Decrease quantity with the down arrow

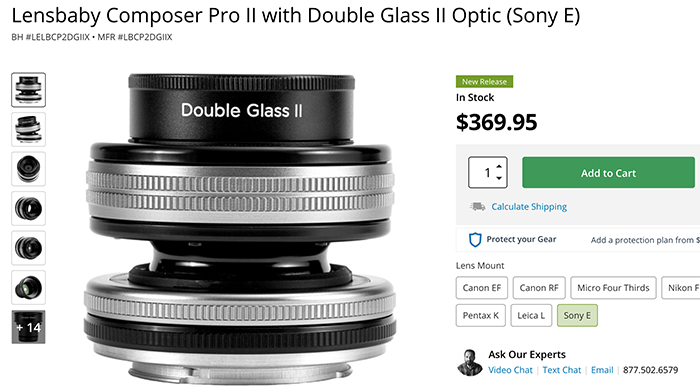(x=499, y=178)
